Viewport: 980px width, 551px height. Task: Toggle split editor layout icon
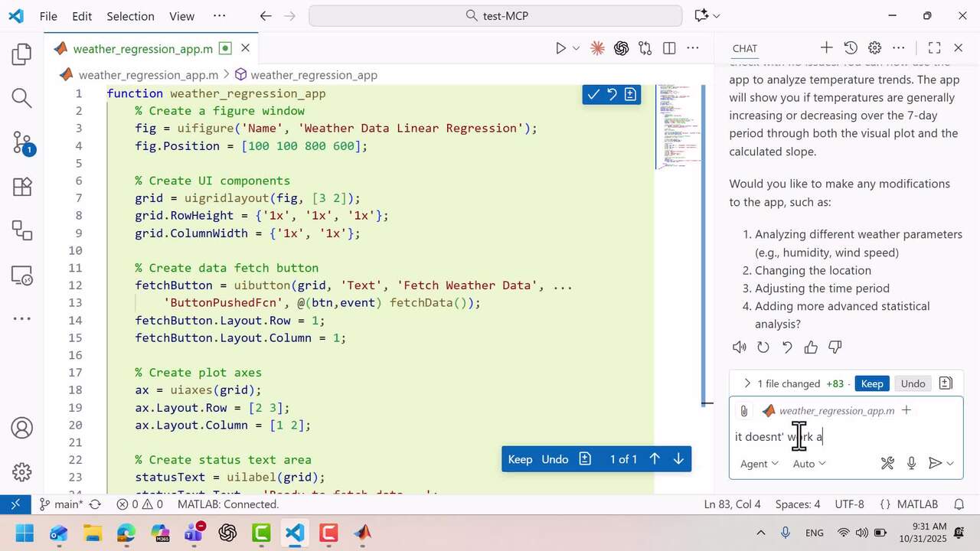point(669,48)
